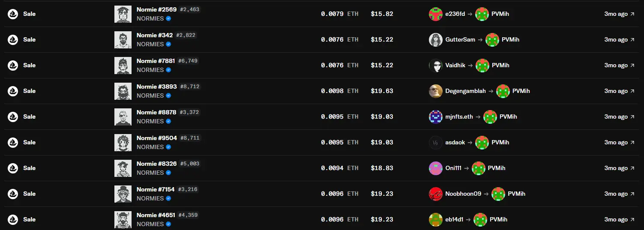The image size is (644, 230).
Task: Click the verified badge beside NORMIES in the #7881 row
Action: tap(168, 70)
